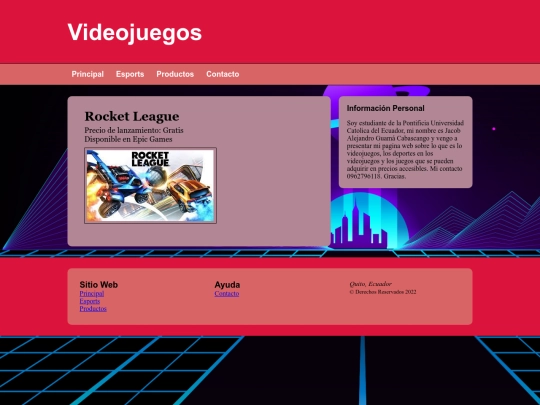This screenshot has height=405, width=540.
Task: Click the Ayuda footer heading
Action: click(x=227, y=285)
